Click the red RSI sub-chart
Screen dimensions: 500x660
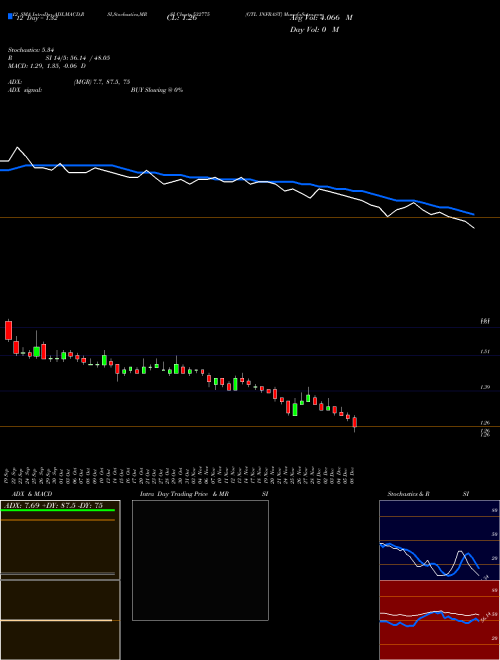click(439, 620)
